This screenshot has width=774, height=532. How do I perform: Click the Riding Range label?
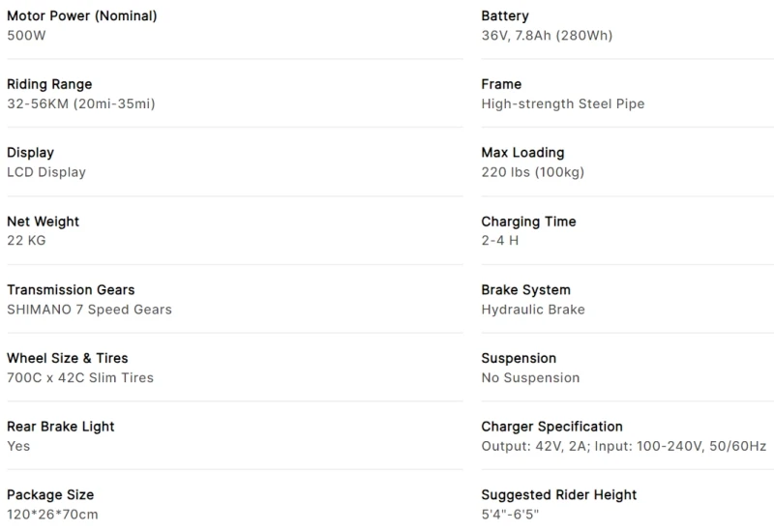click(49, 84)
